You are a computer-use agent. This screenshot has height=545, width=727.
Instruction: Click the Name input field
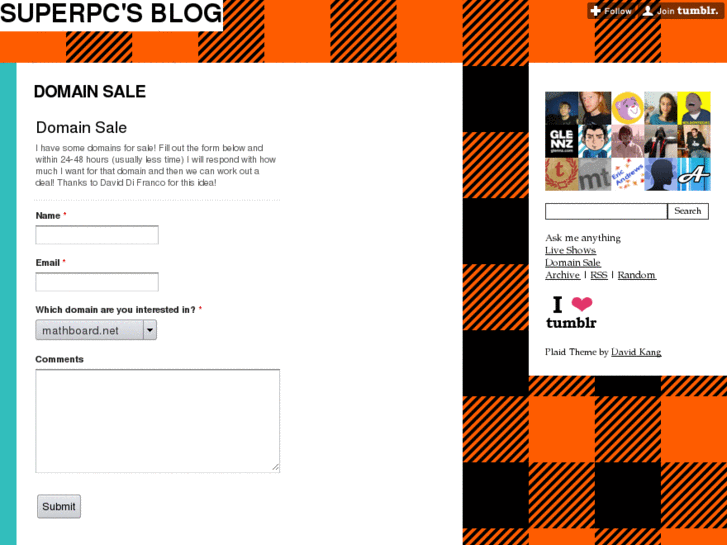pos(97,235)
